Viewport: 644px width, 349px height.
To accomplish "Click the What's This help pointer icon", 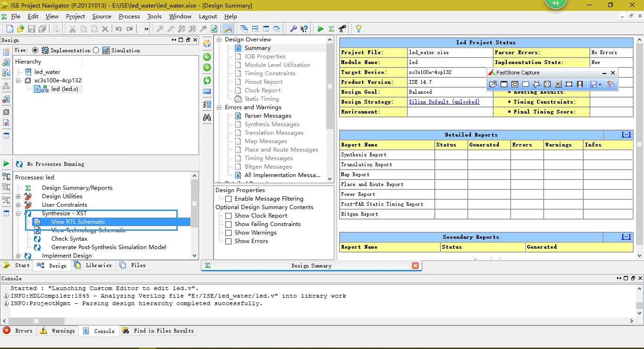I will click(304, 29).
